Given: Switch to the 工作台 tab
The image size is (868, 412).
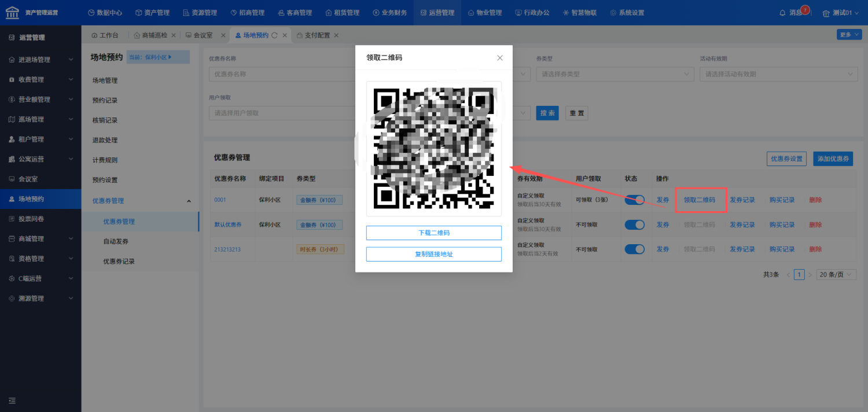Looking at the screenshot, I should click(105, 35).
